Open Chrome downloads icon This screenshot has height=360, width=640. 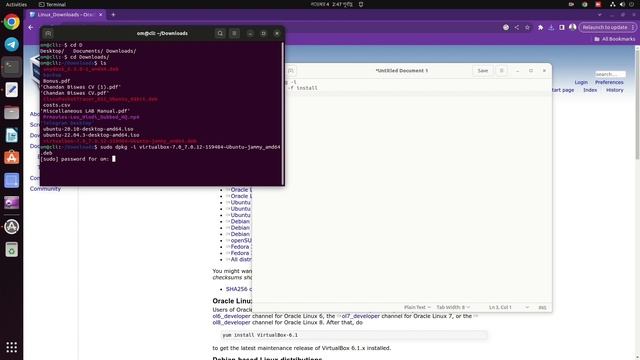pos(551,27)
